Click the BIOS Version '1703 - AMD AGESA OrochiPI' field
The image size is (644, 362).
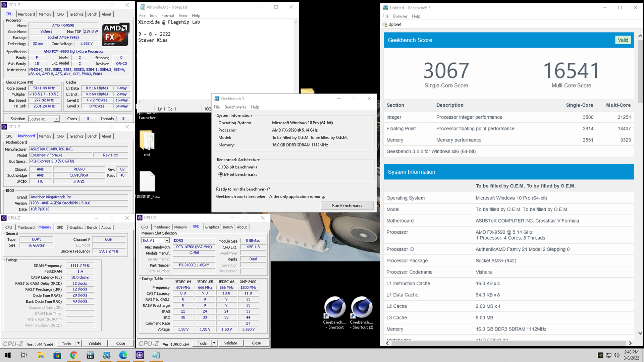tap(79, 203)
